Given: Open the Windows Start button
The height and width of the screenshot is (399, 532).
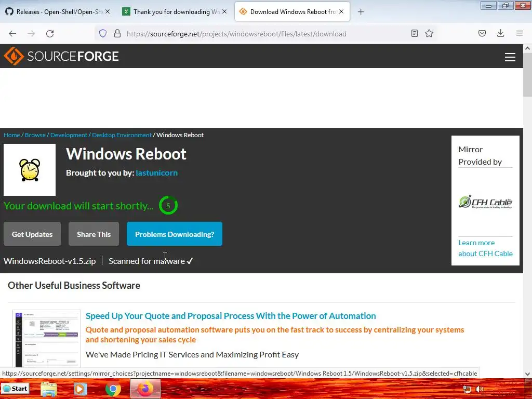Looking at the screenshot, I should [x=15, y=389].
